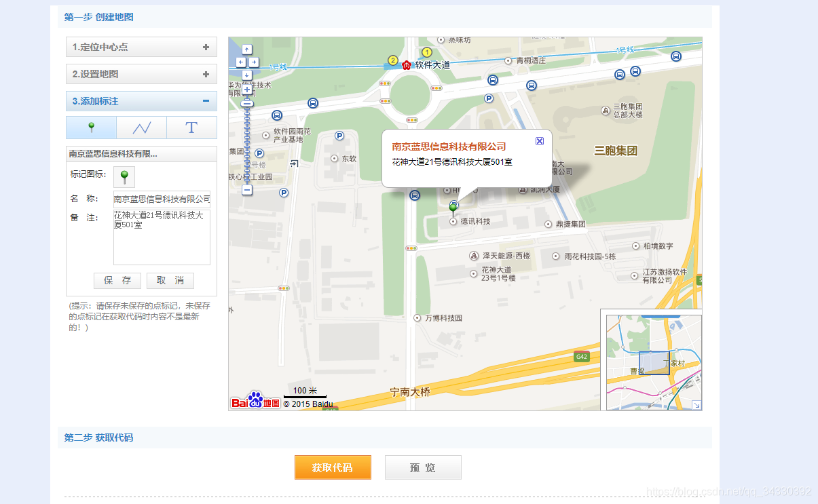Viewport: 818px width, 504px height.
Task: Click the info window address 花神大道21号德讯科技大厦501室
Action: [x=452, y=162]
